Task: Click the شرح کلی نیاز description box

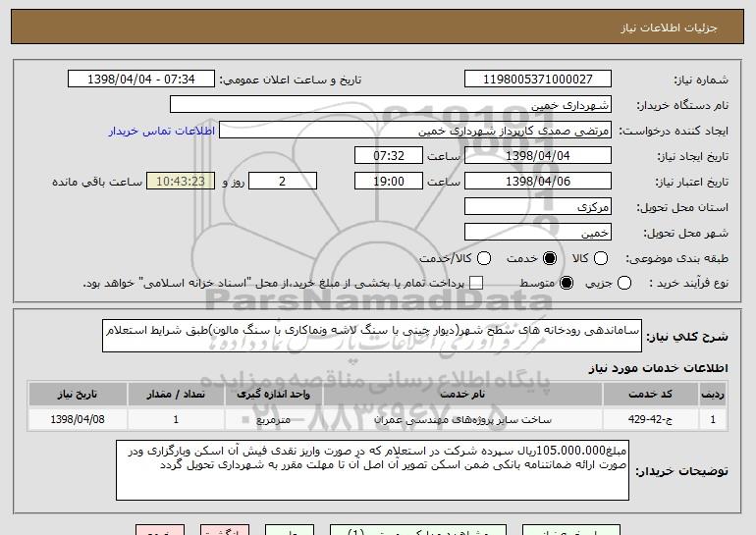Action: coord(372,336)
